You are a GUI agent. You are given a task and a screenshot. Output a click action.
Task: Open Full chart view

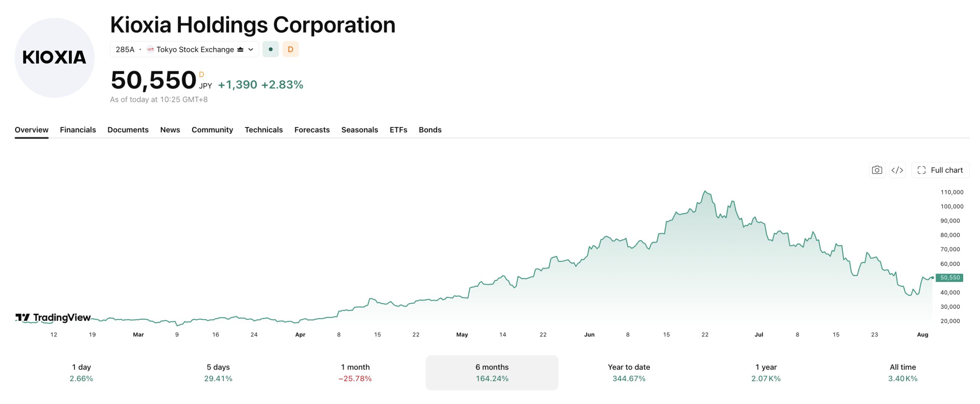940,170
